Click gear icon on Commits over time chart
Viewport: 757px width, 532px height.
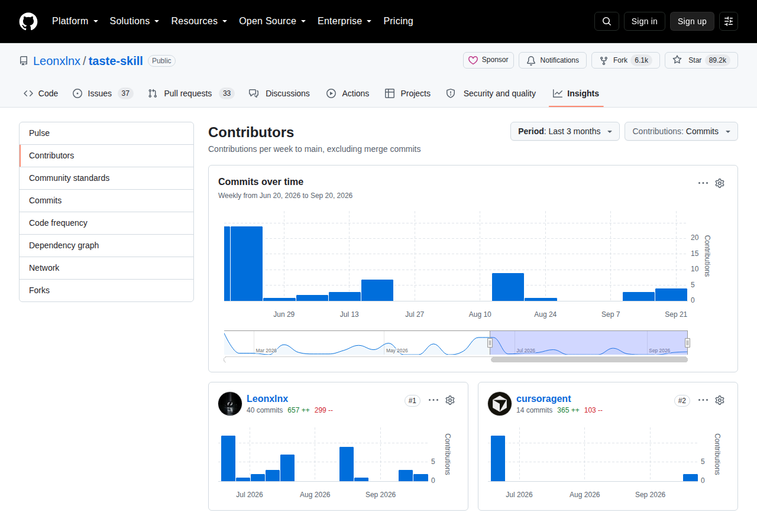[720, 183]
